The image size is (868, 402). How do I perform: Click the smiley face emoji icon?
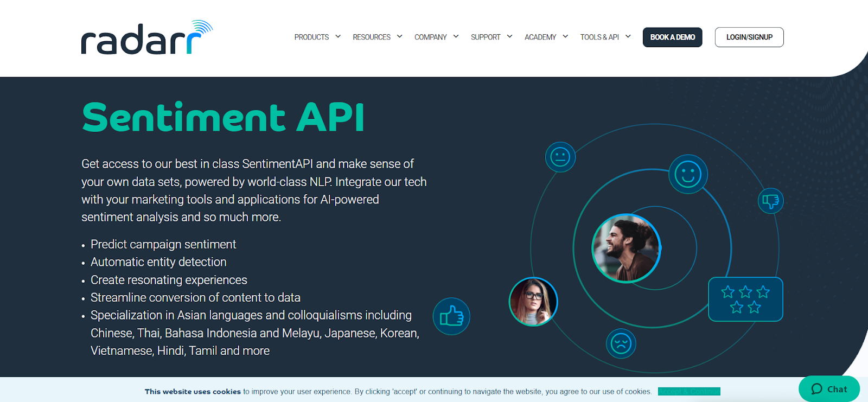(x=688, y=174)
